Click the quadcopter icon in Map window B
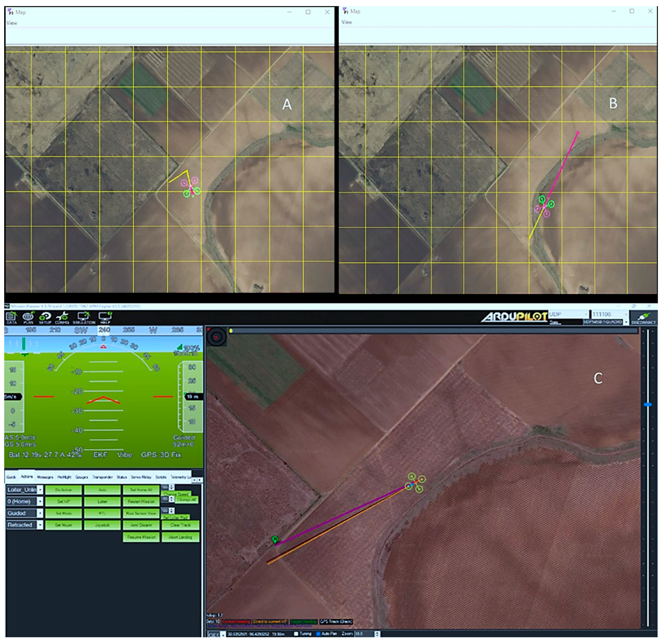This screenshot has width=666, height=644. click(544, 206)
